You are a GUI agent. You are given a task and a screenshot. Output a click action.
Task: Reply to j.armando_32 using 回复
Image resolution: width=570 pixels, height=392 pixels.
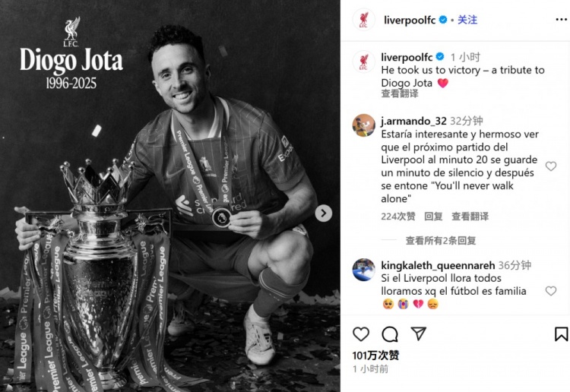tap(433, 217)
